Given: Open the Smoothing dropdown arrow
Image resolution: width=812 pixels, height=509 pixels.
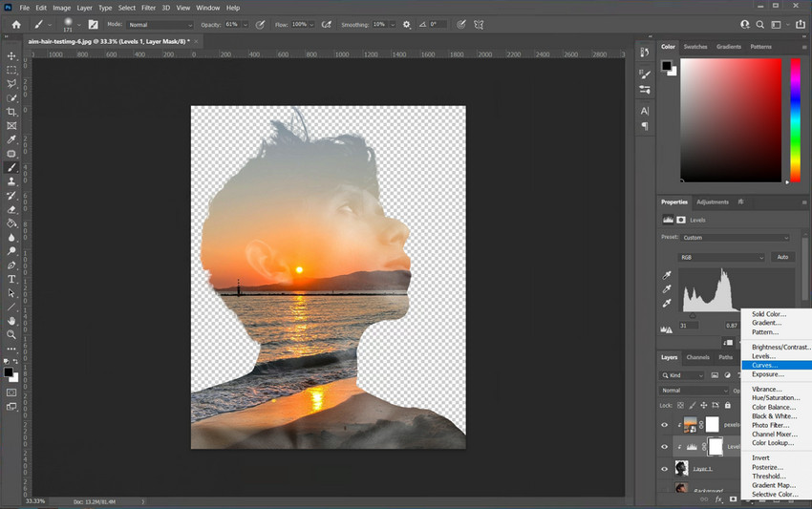Looking at the screenshot, I should pos(393,25).
